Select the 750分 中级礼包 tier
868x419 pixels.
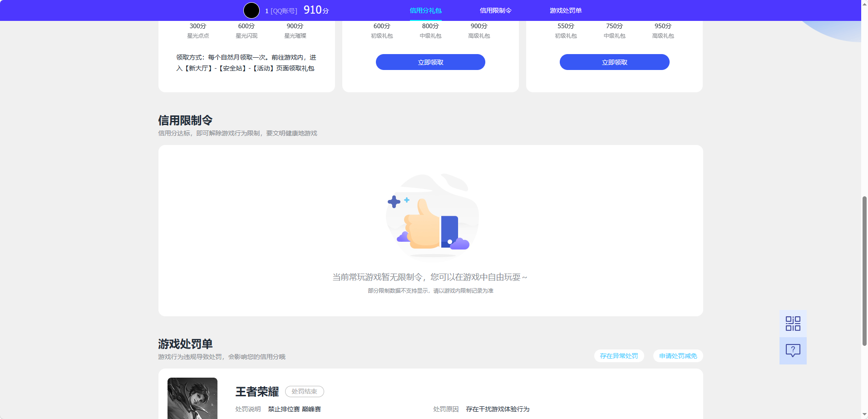[614, 30]
